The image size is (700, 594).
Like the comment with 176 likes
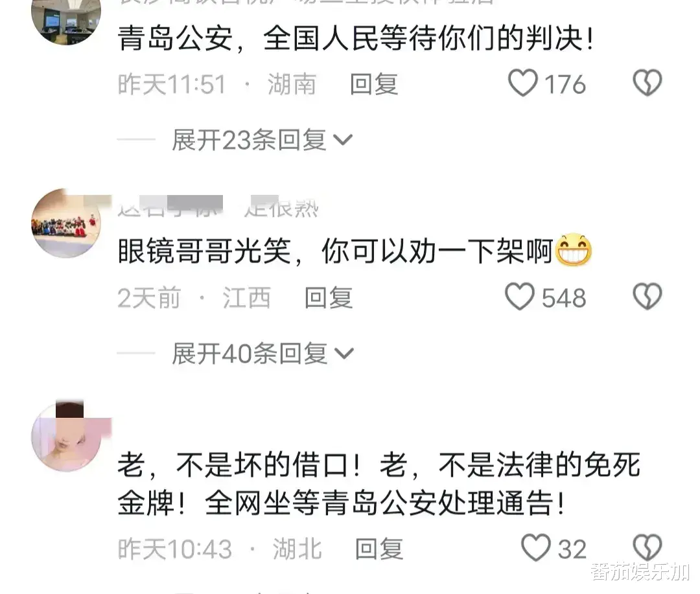tap(523, 84)
